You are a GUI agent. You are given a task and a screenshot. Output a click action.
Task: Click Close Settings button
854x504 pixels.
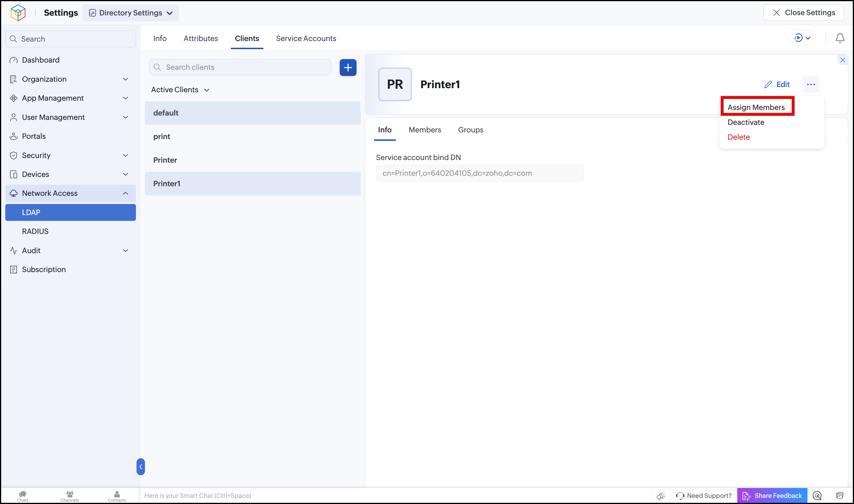pyautogui.click(x=804, y=13)
